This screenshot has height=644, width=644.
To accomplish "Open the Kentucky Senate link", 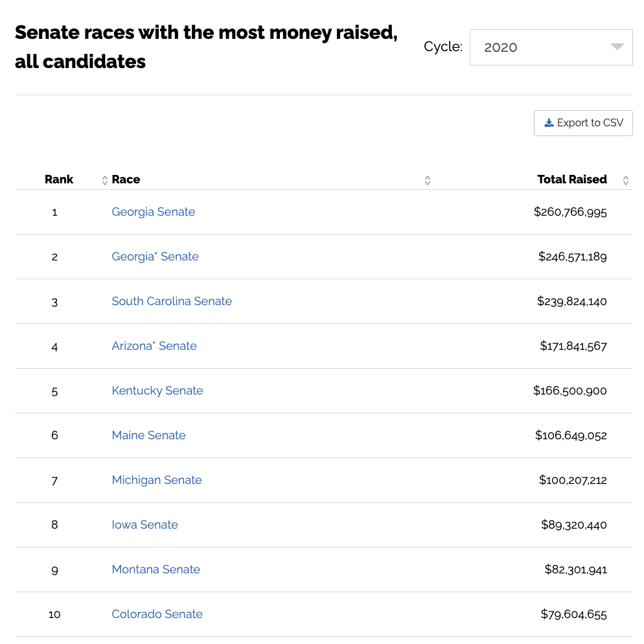I will click(x=157, y=391).
